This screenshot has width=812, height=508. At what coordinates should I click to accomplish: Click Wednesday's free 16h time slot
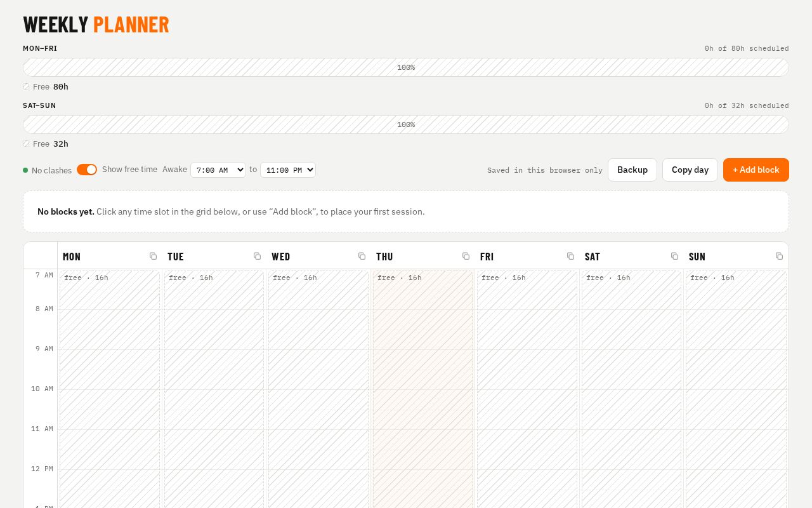[x=318, y=389]
